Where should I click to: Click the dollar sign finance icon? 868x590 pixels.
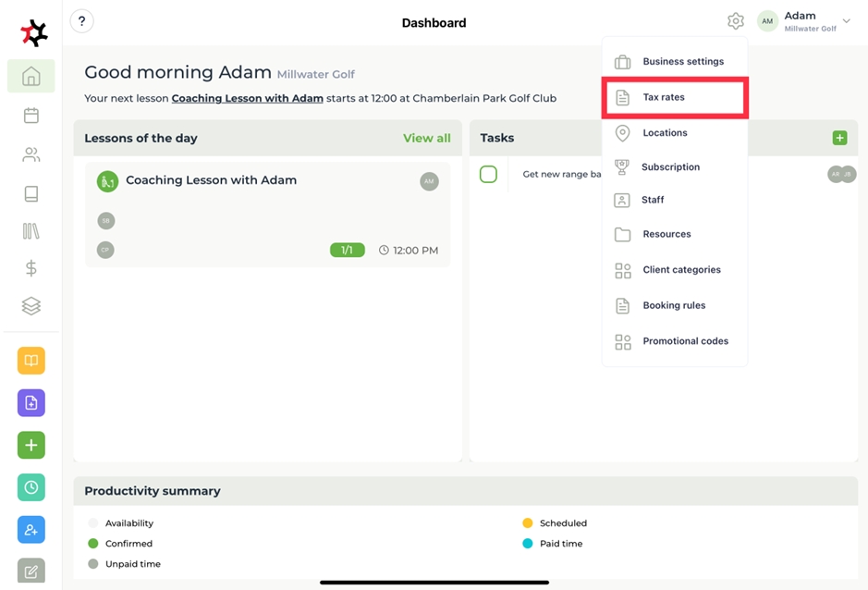click(31, 268)
